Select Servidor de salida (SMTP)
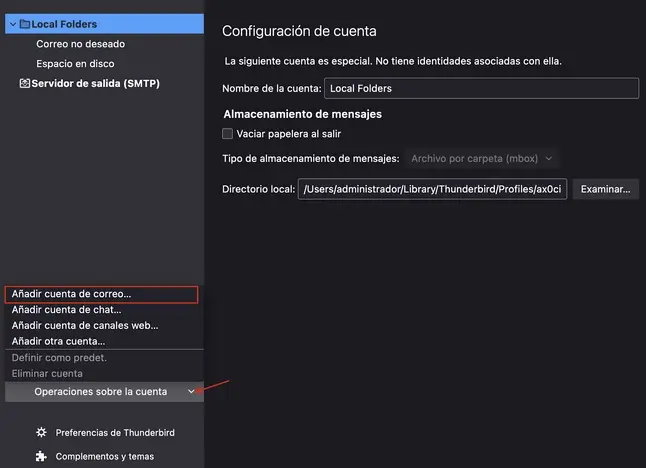 click(96, 83)
